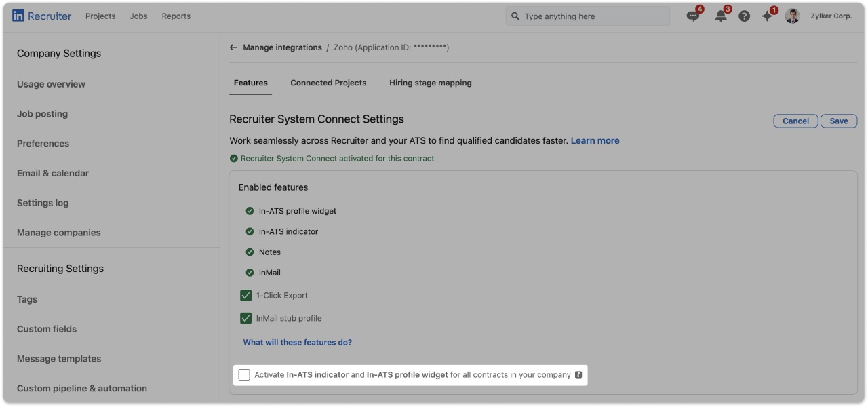Open Manage companies

coord(58,232)
